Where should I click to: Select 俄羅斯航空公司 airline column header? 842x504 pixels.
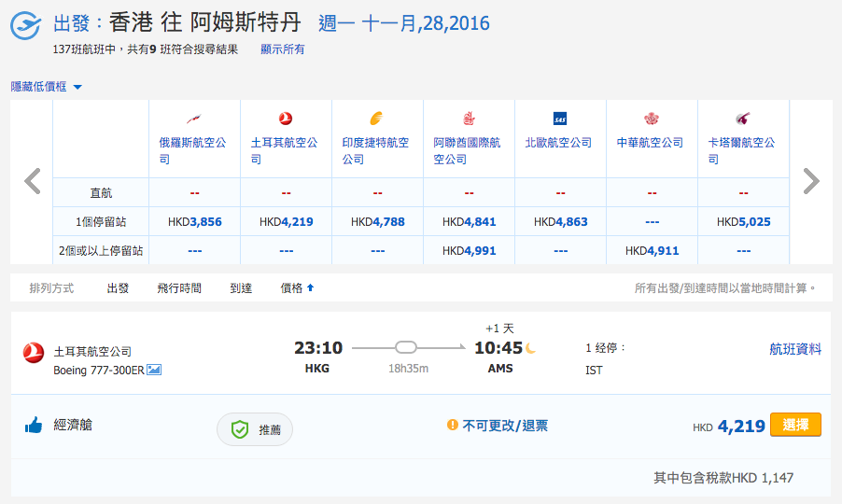tap(193, 151)
